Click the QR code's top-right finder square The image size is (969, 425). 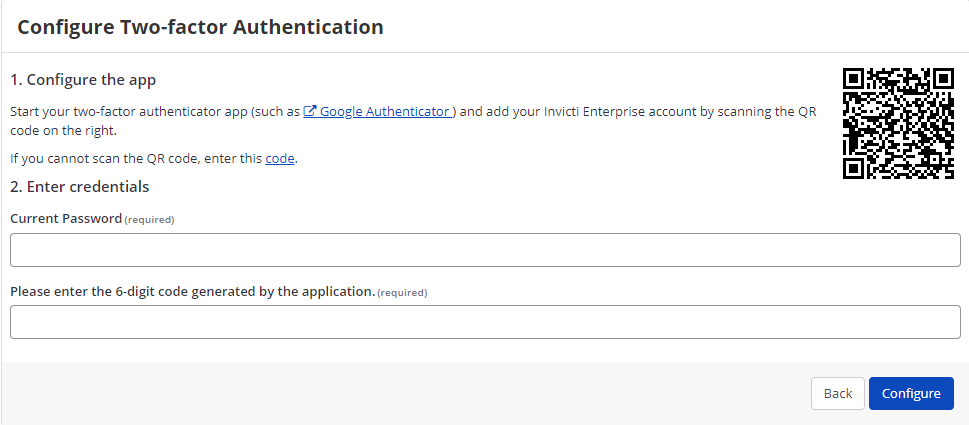point(942,79)
